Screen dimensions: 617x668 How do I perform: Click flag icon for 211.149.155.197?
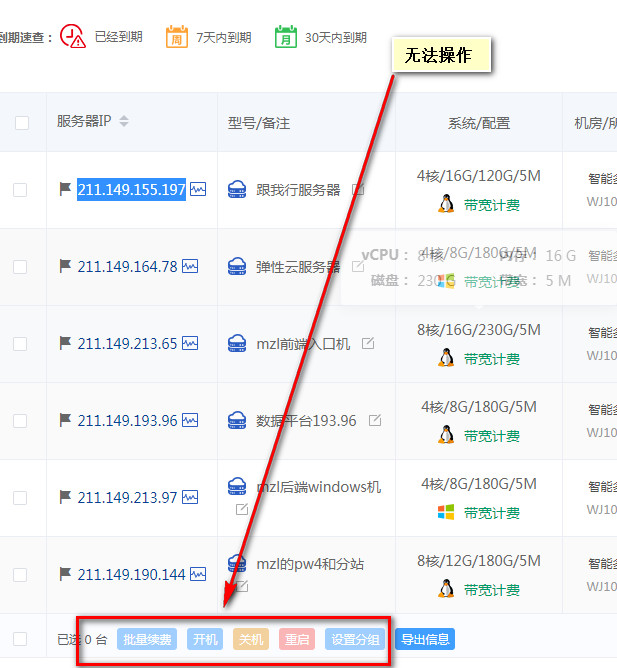65,189
